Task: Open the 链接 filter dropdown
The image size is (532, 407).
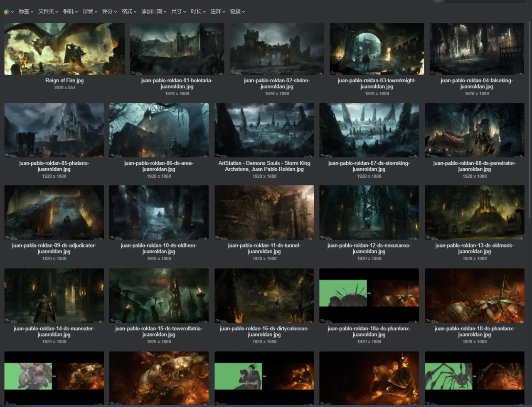Action: coord(237,12)
